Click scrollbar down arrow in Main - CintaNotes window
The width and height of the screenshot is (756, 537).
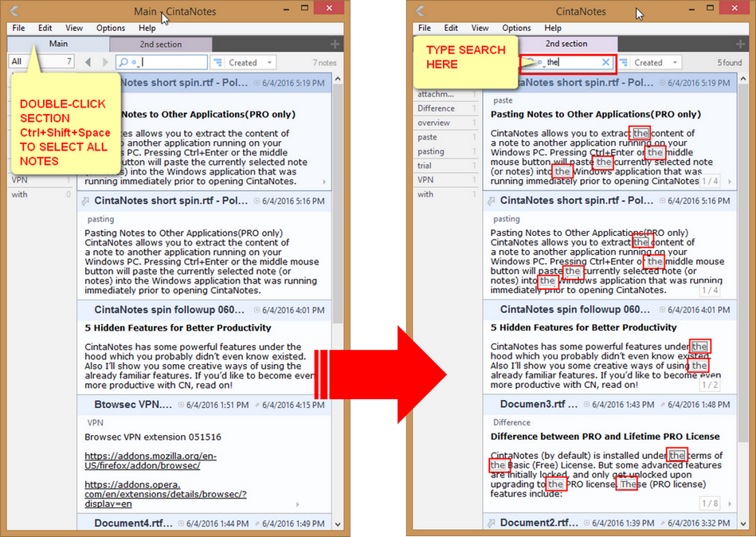338,524
